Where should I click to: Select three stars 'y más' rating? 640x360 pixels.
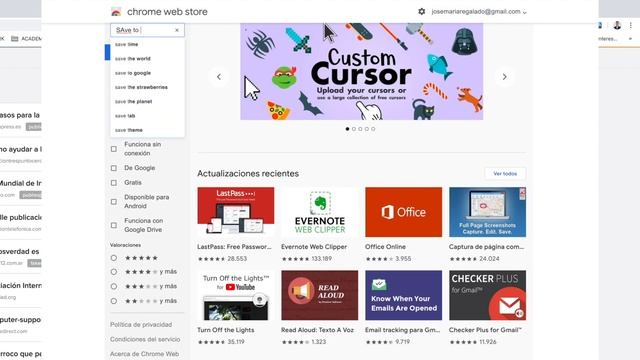114,287
